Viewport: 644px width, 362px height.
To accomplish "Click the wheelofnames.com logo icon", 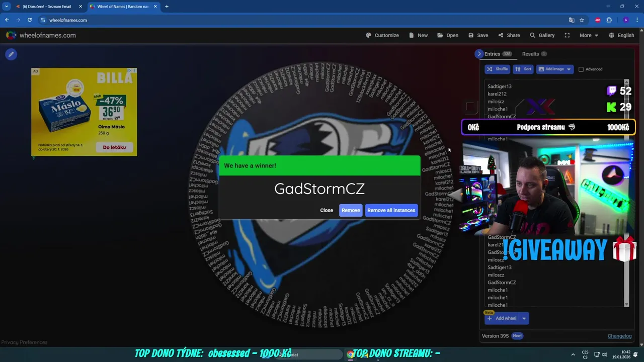I will 11,35.
